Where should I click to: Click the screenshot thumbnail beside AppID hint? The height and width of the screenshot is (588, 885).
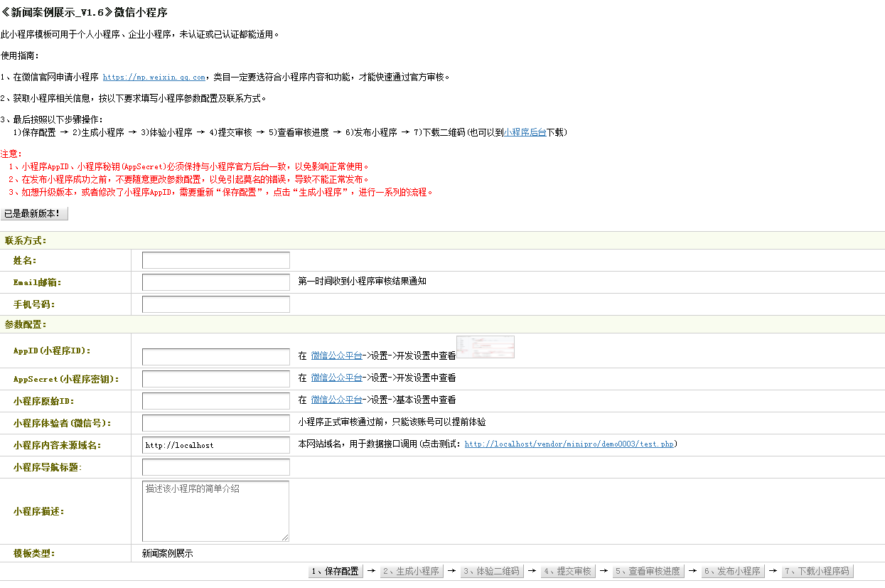486,347
